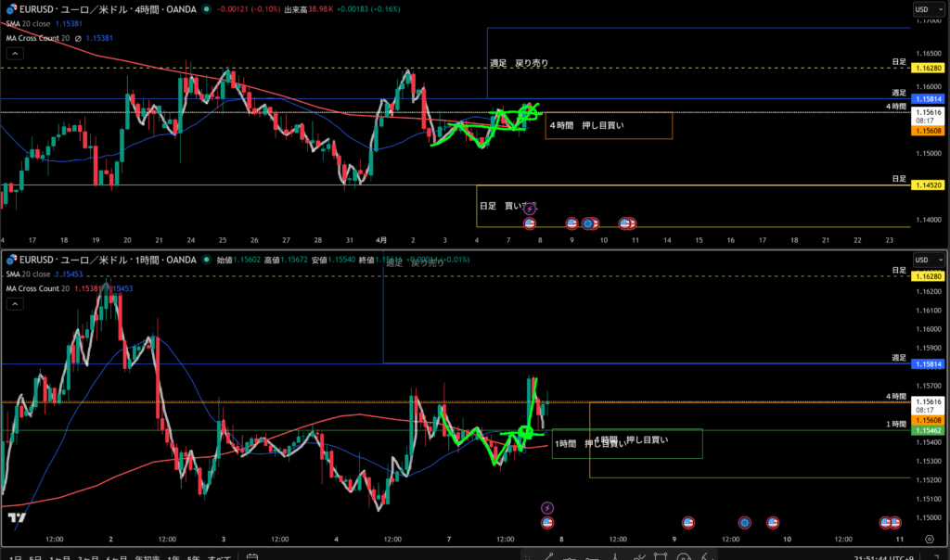
Task: Click the purple lightning icon in upper chart
Action: tap(529, 210)
